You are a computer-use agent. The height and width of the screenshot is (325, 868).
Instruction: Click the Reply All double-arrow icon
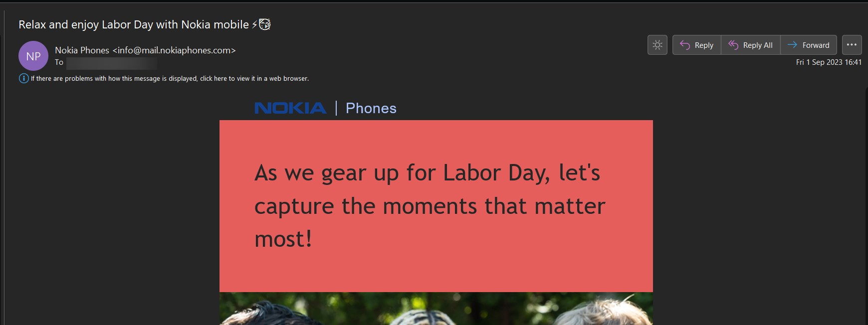[x=733, y=45]
